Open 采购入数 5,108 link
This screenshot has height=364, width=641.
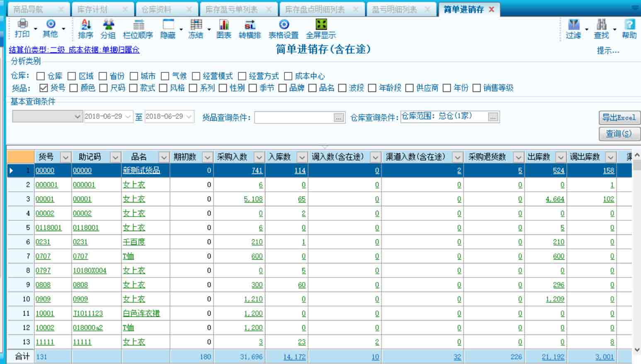pos(253,199)
